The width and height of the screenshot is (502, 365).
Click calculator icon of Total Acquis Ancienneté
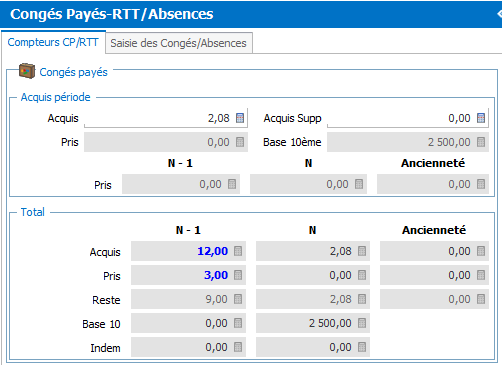pyautogui.click(x=481, y=251)
